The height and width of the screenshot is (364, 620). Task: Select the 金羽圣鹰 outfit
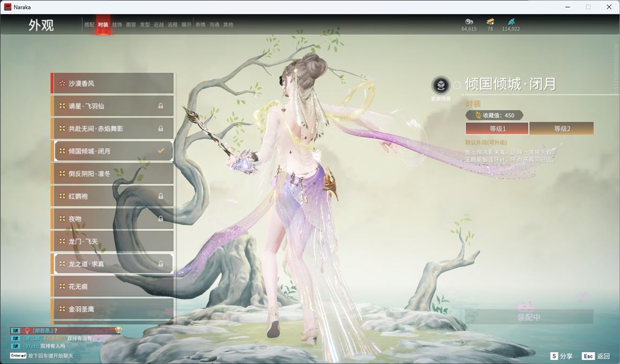point(113,309)
